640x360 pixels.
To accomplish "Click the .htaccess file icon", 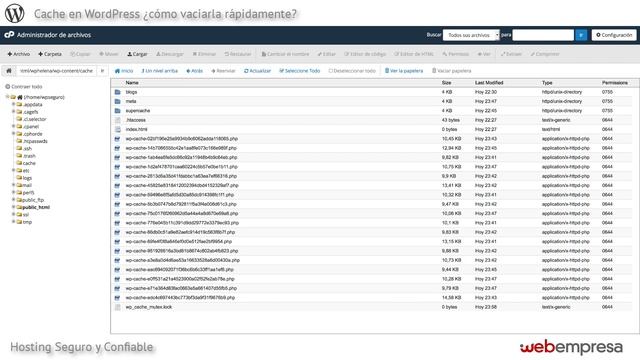I will (x=118, y=120).
